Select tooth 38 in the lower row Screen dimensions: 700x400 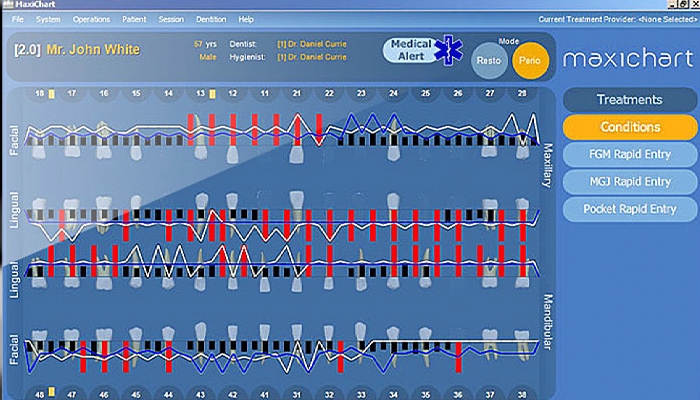click(520, 391)
